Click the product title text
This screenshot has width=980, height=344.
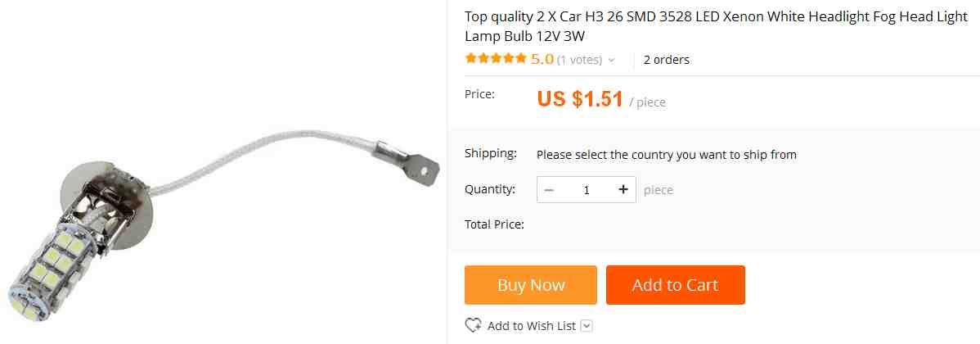(717, 26)
